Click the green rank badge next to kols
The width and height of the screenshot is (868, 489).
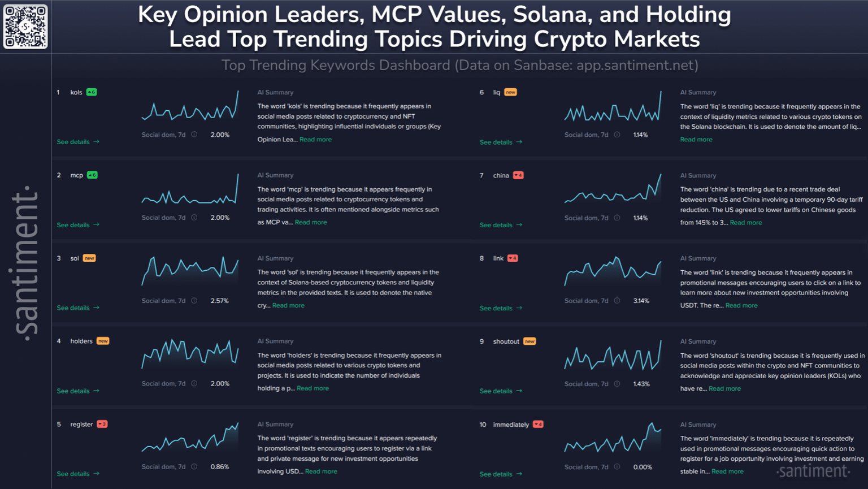coord(92,92)
